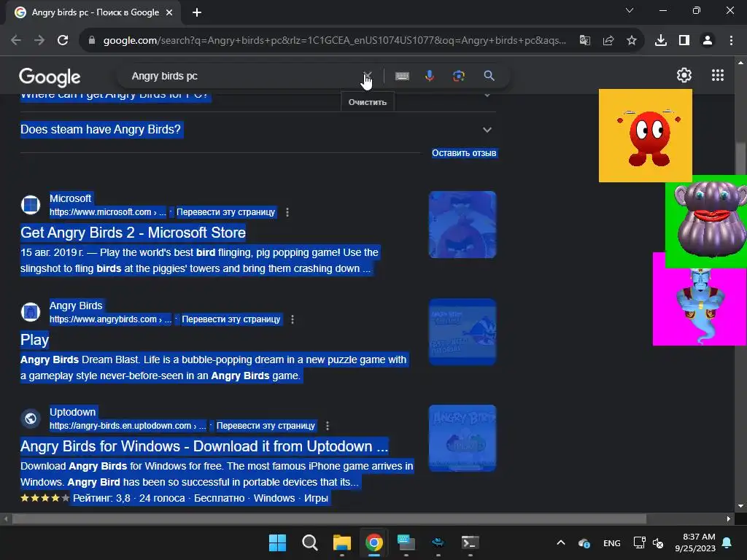Click the address bar URL
Image resolution: width=747 pixels, height=560 pixels.
[x=334, y=41]
